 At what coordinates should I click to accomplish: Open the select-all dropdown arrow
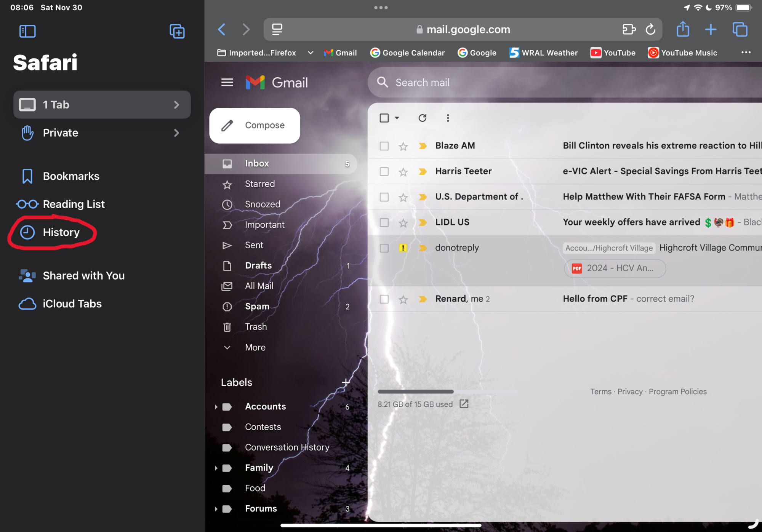[397, 118]
